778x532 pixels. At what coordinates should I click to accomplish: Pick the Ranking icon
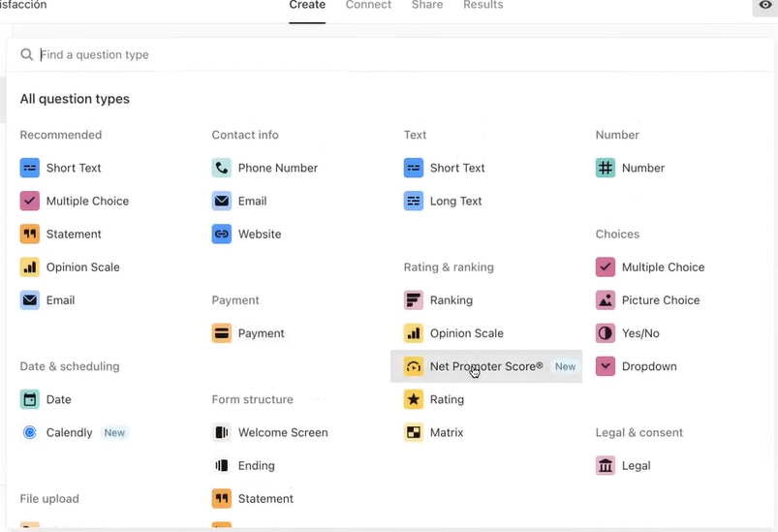point(414,300)
